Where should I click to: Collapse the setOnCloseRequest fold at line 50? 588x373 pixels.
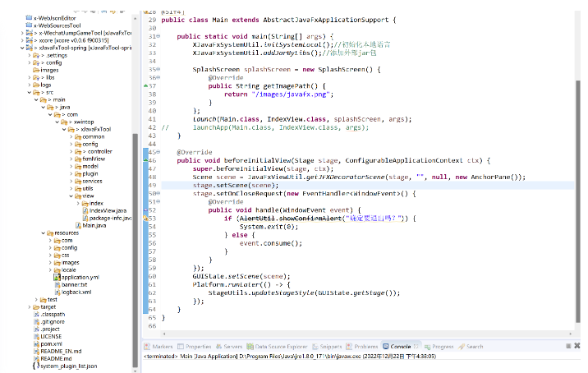pos(158,193)
